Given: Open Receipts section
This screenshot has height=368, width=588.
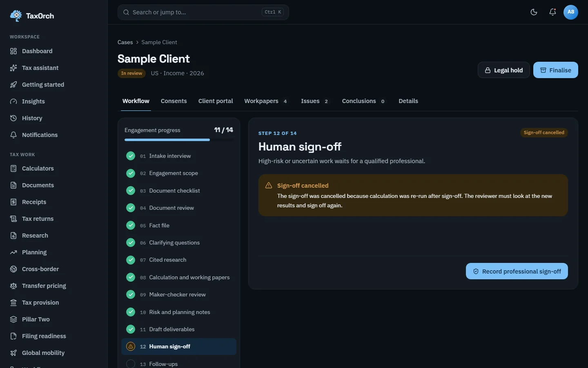Looking at the screenshot, I should pos(54,202).
